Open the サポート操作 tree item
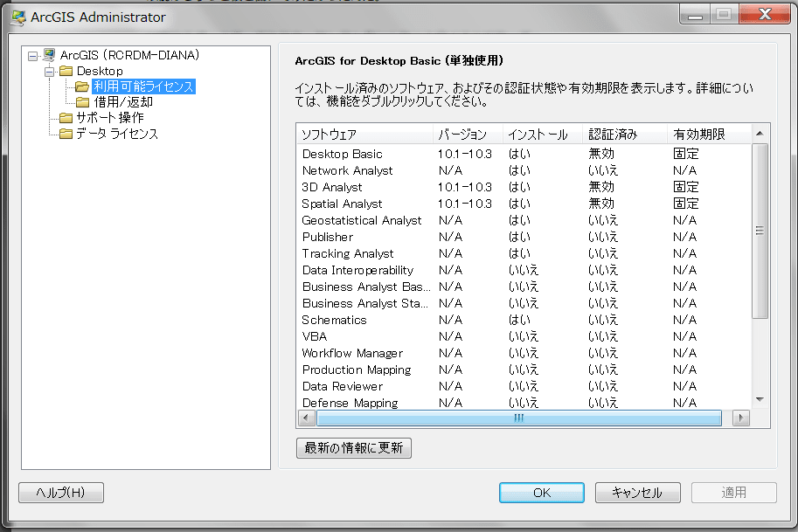798x532 pixels. [110, 118]
